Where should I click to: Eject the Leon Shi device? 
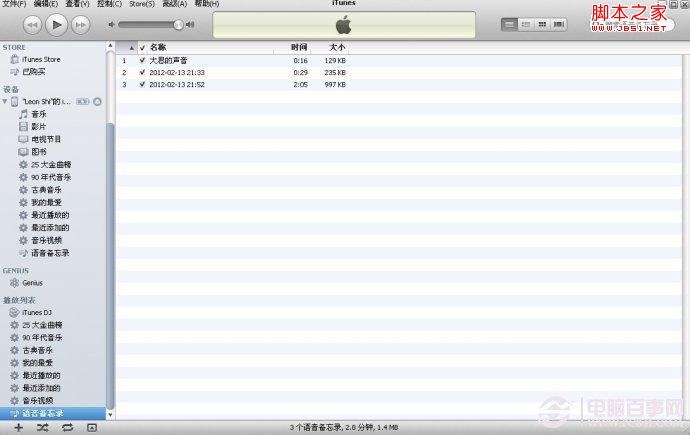pyautogui.click(x=97, y=102)
